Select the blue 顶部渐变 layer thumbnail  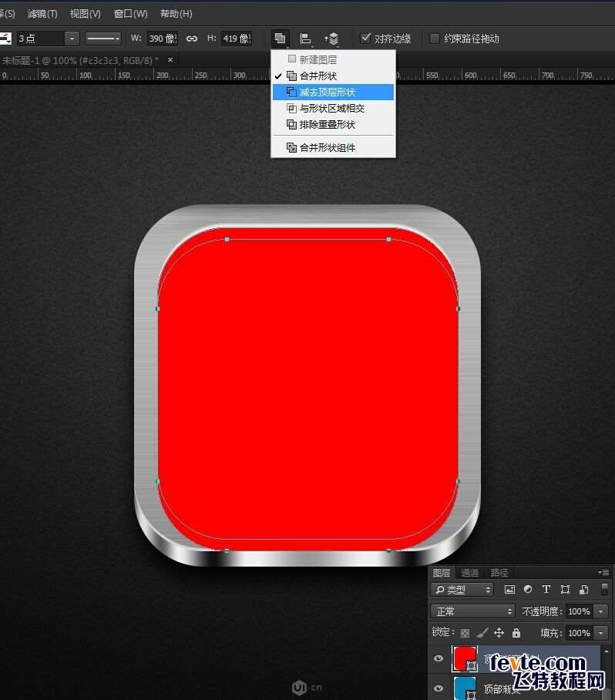tap(465, 688)
